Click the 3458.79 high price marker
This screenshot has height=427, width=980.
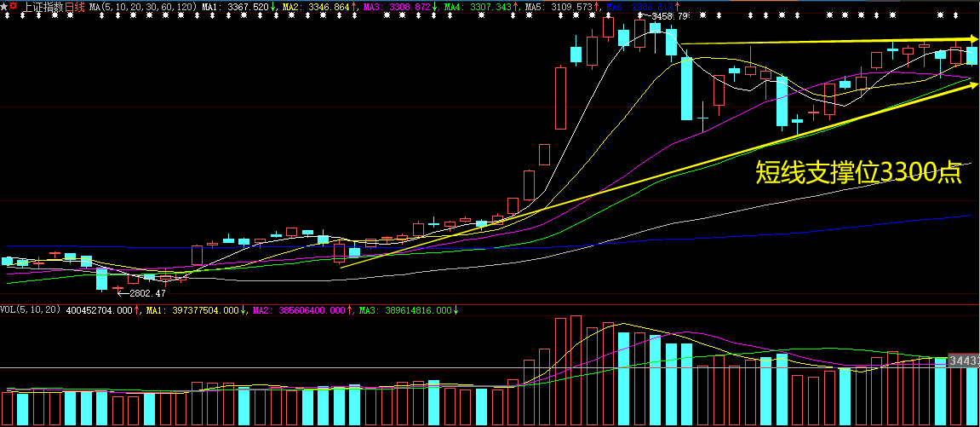coord(667,16)
